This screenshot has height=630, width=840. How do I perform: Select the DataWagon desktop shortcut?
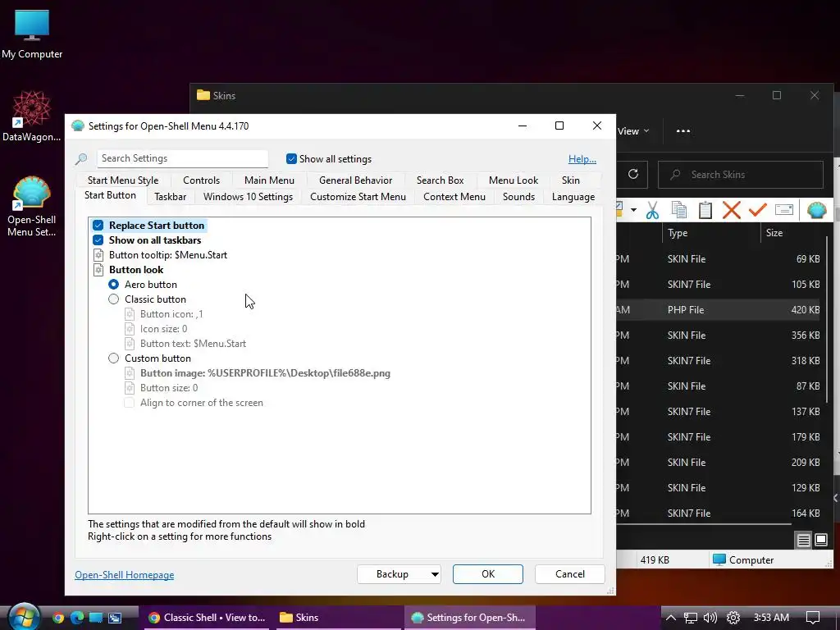point(32,116)
